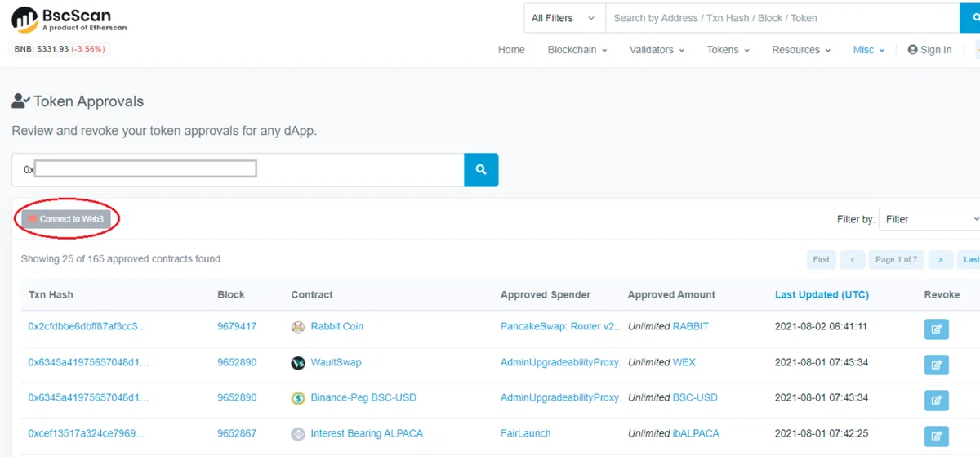Click the Rabbit Coin token icon
980x457 pixels.
point(298,326)
